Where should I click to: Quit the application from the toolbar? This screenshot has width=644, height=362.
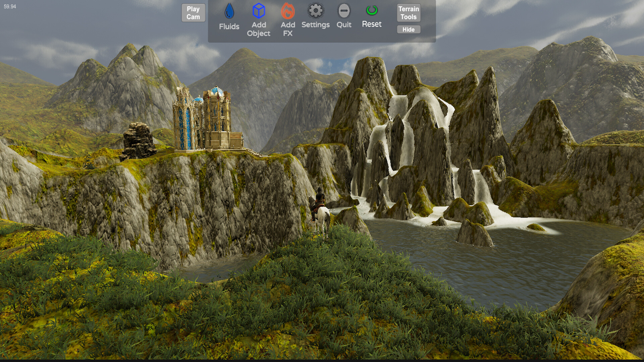[x=344, y=15]
